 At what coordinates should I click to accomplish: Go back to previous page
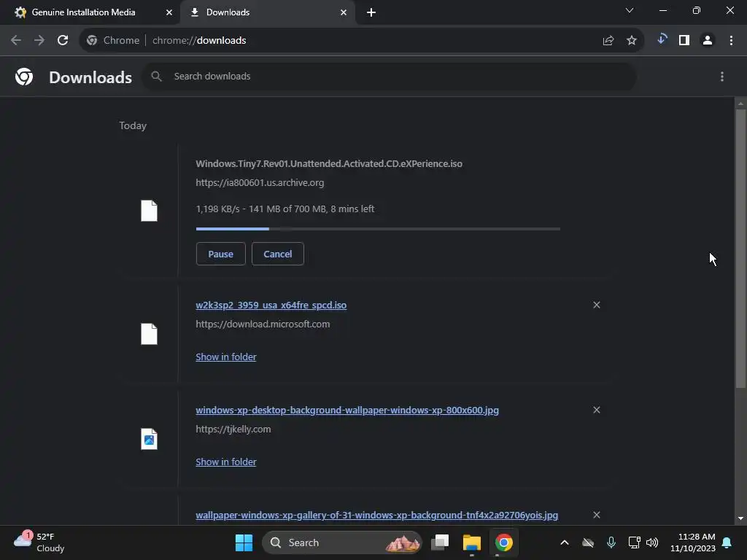coord(16,41)
